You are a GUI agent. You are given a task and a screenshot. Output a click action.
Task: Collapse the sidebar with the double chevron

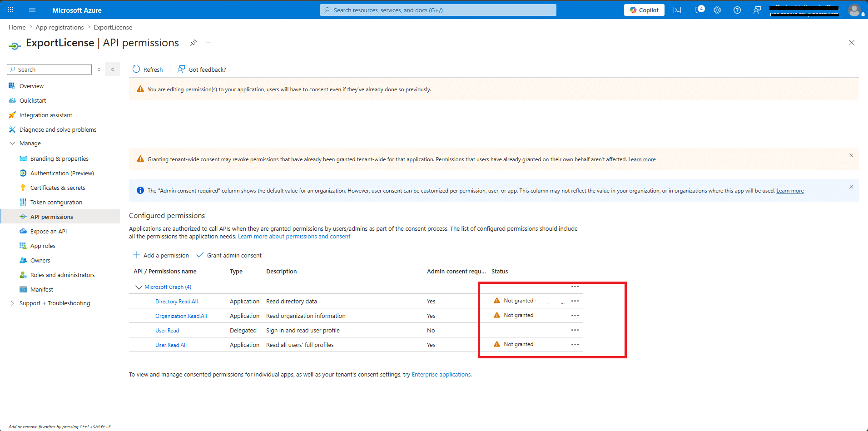click(x=113, y=69)
